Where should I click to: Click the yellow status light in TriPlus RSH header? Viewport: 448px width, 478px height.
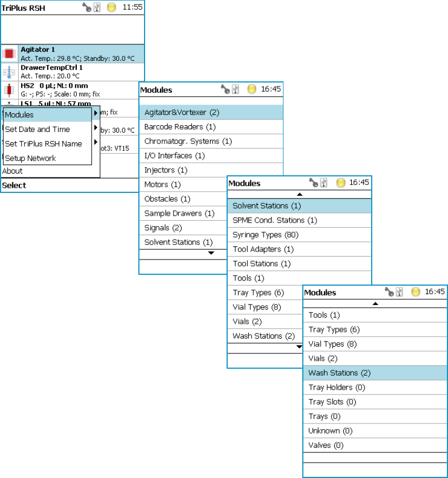click(112, 7)
